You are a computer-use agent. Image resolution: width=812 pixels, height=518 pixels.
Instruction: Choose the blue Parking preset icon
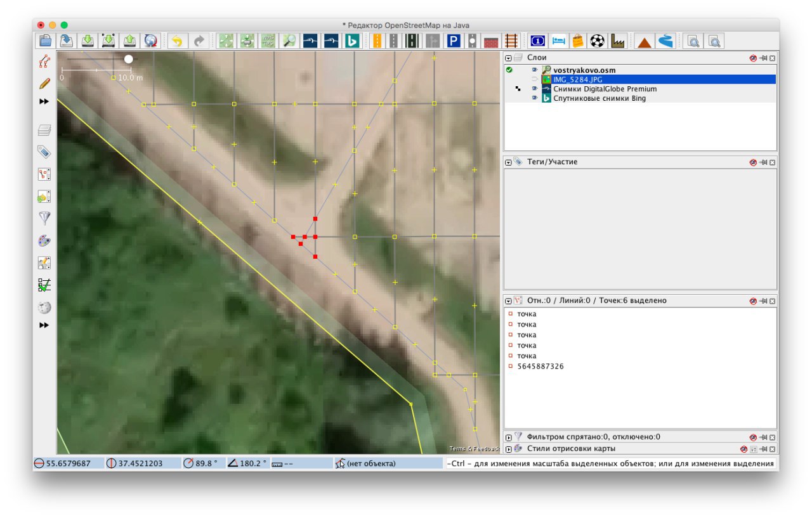pos(453,41)
